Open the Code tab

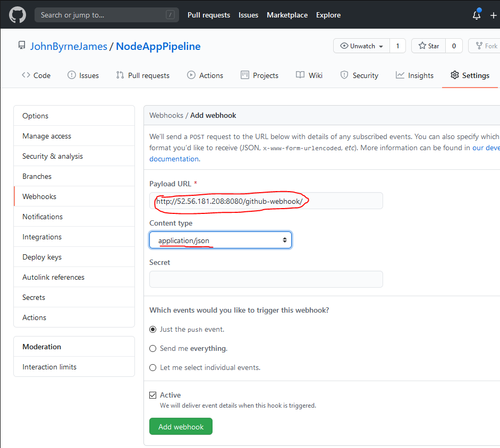pos(36,75)
